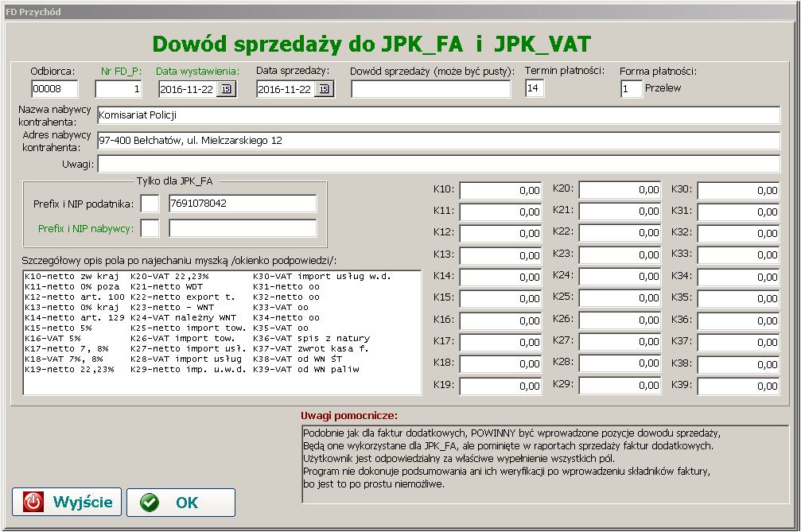Open calendar picker for Data wystawienia
Image resolution: width=801 pixels, height=532 pixels.
coord(224,90)
